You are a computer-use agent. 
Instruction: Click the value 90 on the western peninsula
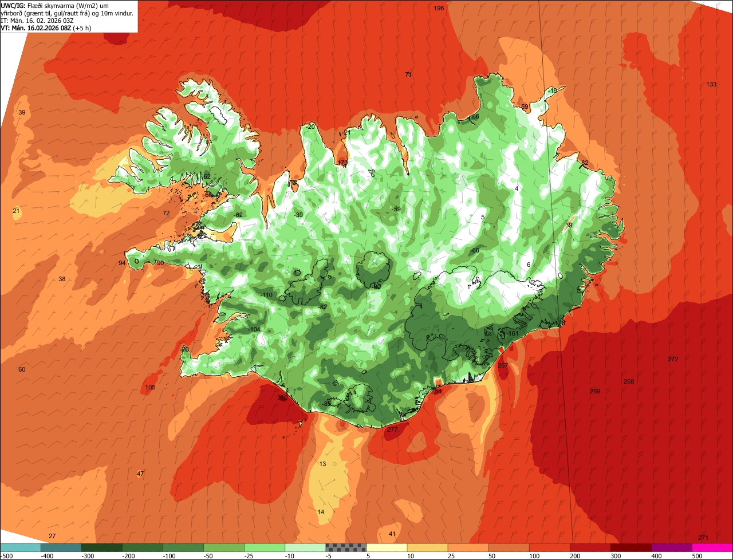(x=160, y=263)
